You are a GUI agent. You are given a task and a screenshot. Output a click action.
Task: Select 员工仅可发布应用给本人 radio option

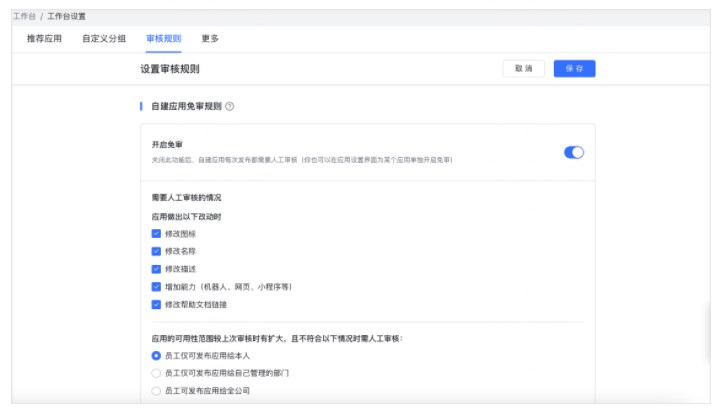[156, 355]
